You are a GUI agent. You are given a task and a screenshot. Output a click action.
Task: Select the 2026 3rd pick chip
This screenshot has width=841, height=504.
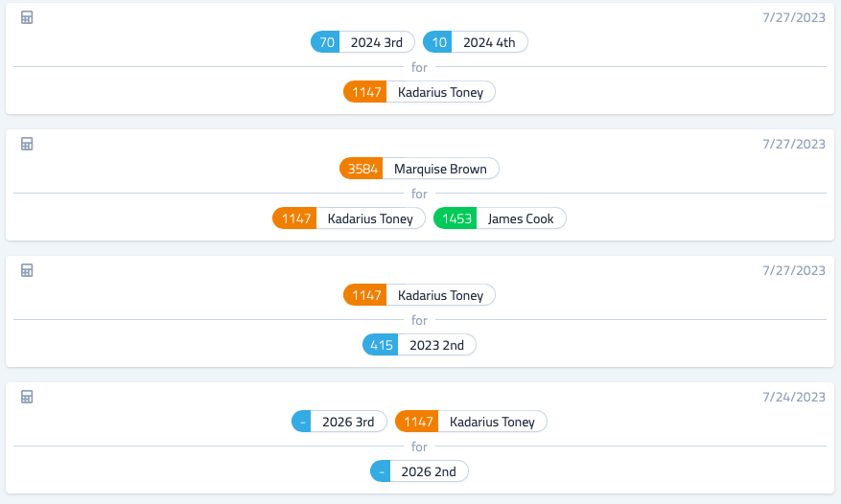point(339,422)
